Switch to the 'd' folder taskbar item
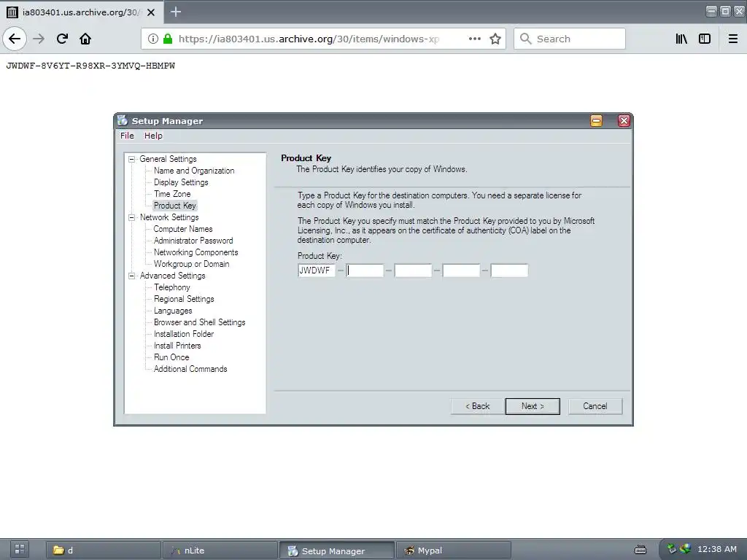Image resolution: width=747 pixels, height=560 pixels. (103, 551)
